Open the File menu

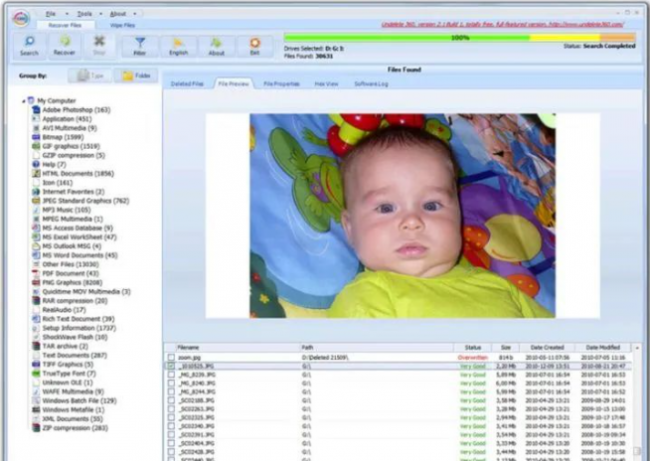[51, 14]
